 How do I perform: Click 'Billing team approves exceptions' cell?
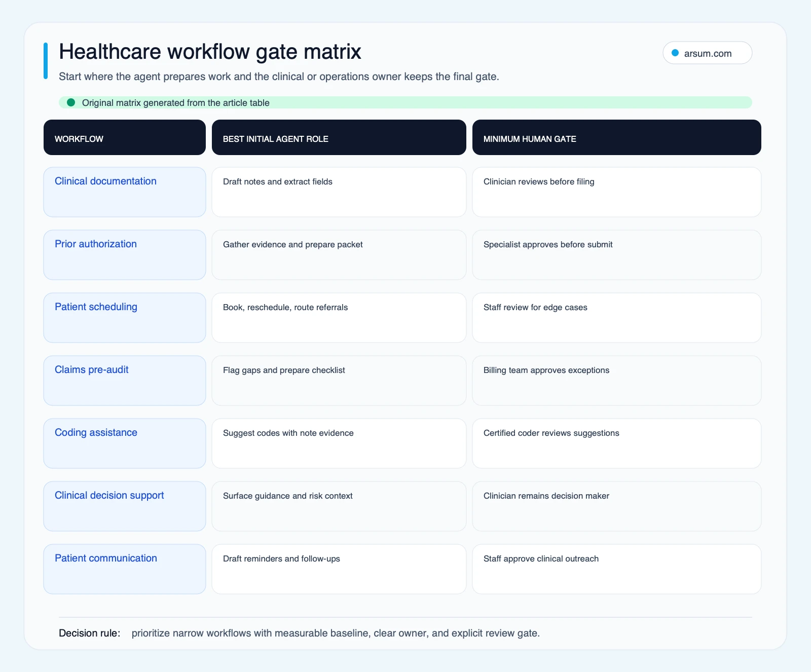coord(617,381)
